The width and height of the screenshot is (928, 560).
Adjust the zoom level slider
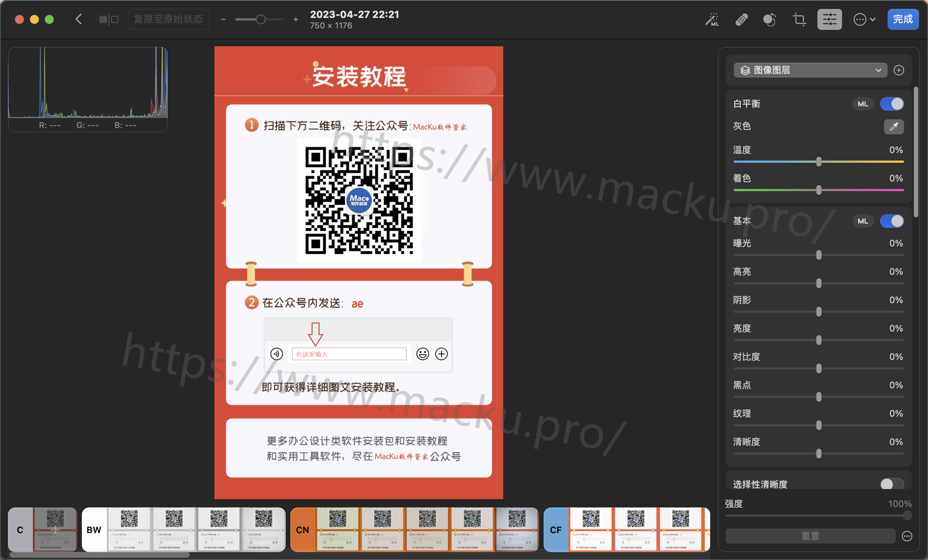point(260,19)
